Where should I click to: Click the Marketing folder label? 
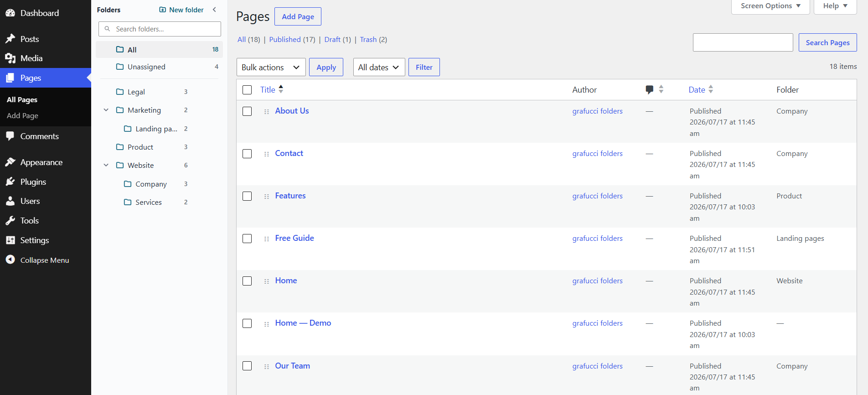click(x=144, y=110)
